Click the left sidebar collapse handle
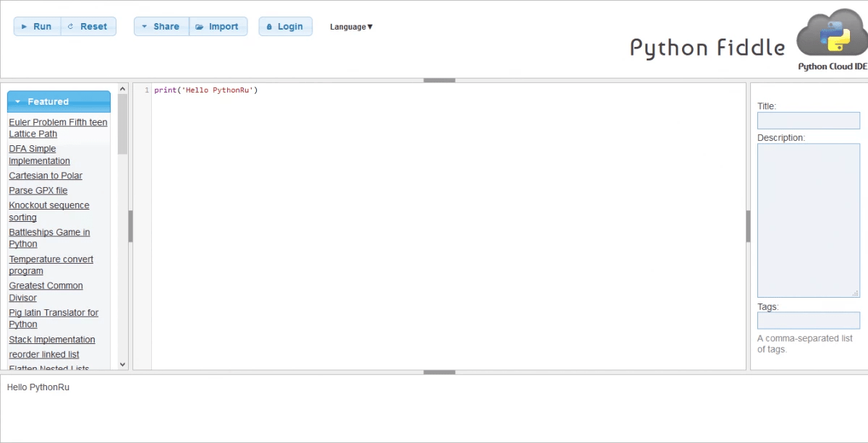 130,226
